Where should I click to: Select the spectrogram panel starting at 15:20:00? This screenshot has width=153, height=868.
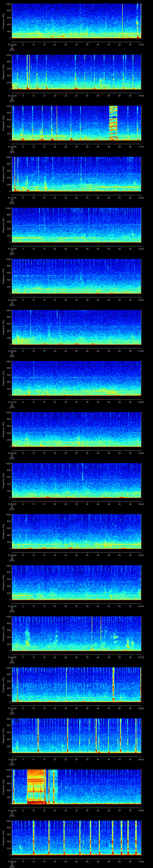(76, 327)
